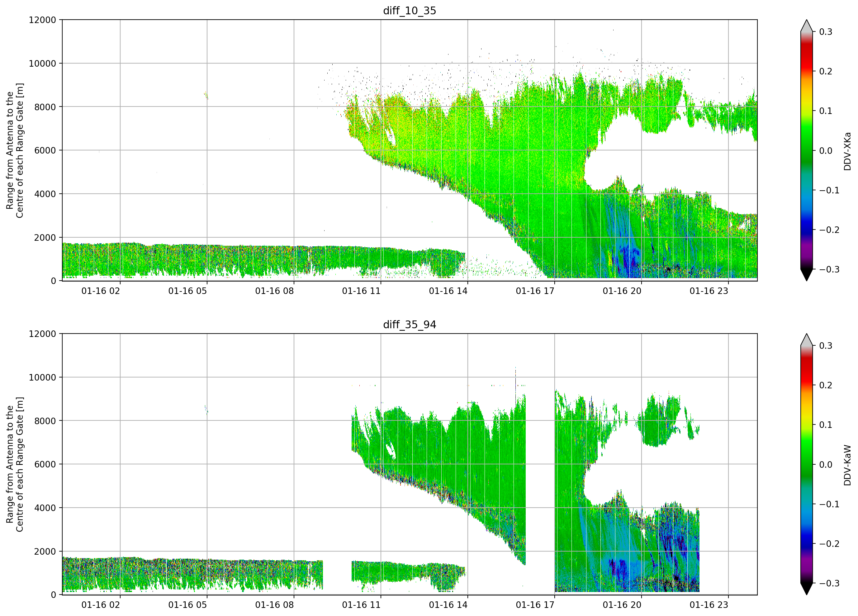Click the '01-16 20' x-tick under diff_35_94
The width and height of the screenshot is (858, 616).
[x=622, y=605]
